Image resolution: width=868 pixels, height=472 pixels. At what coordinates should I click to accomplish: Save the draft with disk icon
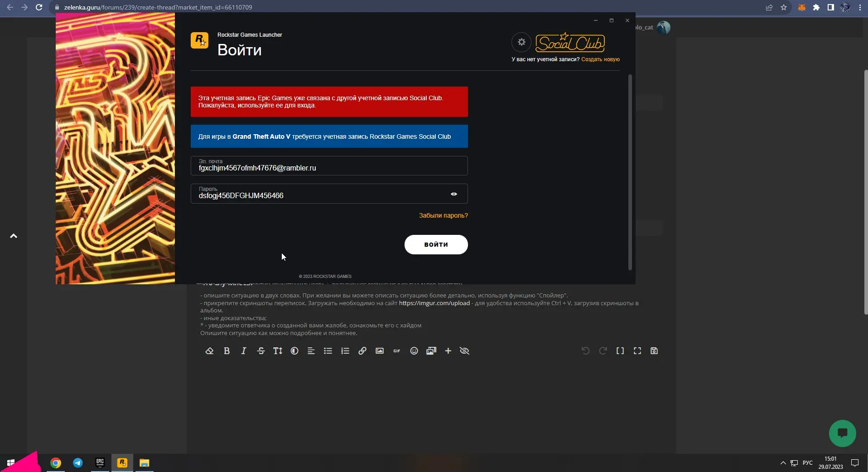click(654, 351)
